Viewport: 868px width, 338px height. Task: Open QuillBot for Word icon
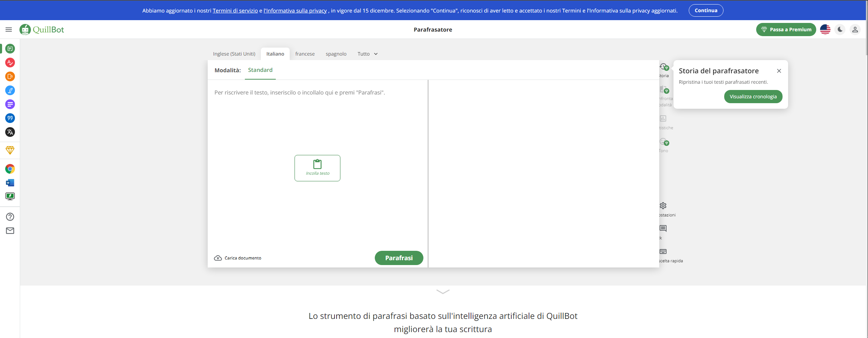click(x=10, y=182)
